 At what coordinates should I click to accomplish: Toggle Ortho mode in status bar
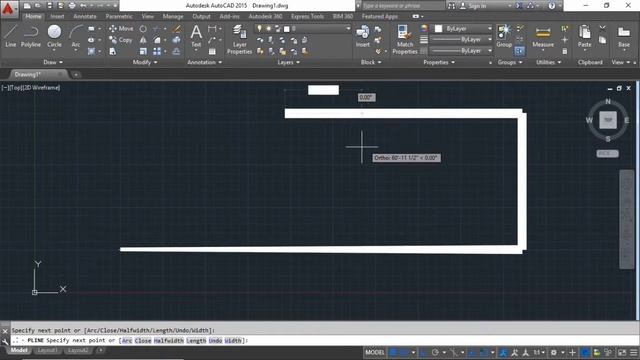424,352
